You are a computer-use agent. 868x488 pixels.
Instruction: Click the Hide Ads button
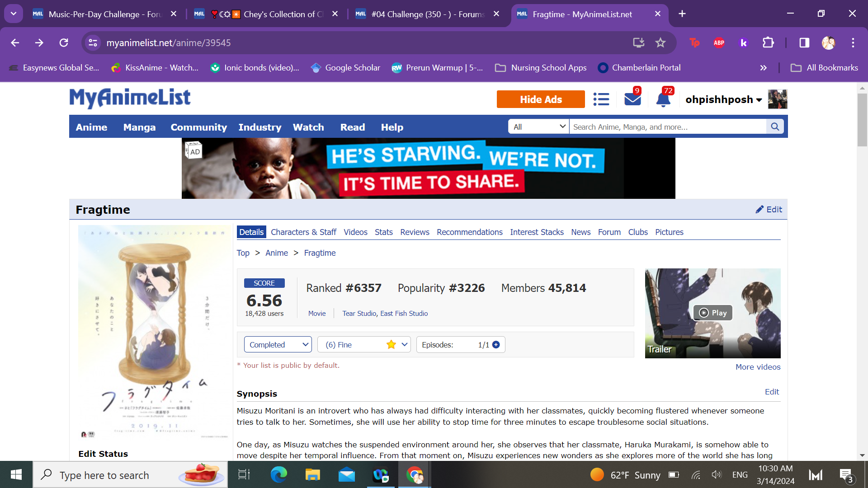pos(541,99)
